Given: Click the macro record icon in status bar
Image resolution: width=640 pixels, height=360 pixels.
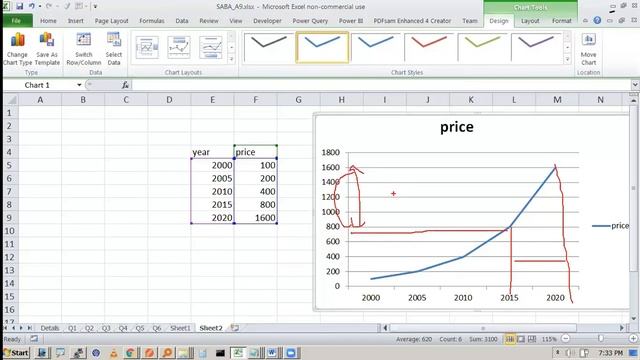Looking at the screenshot, I should click(34, 339).
